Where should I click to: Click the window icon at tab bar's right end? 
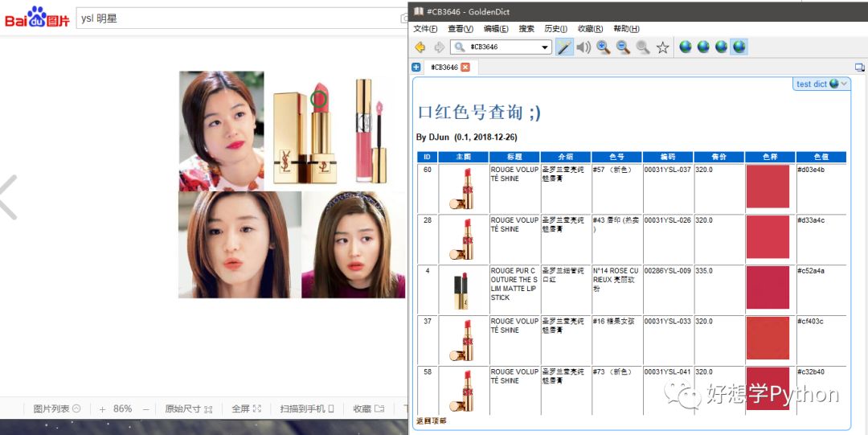pyautogui.click(x=859, y=68)
